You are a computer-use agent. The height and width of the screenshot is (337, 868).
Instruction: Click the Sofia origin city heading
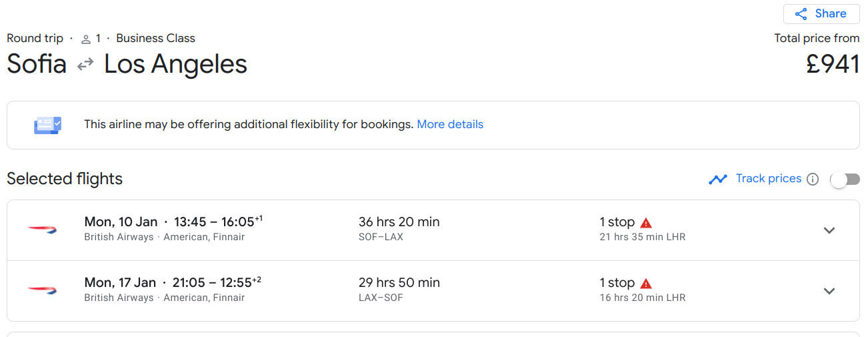point(37,64)
